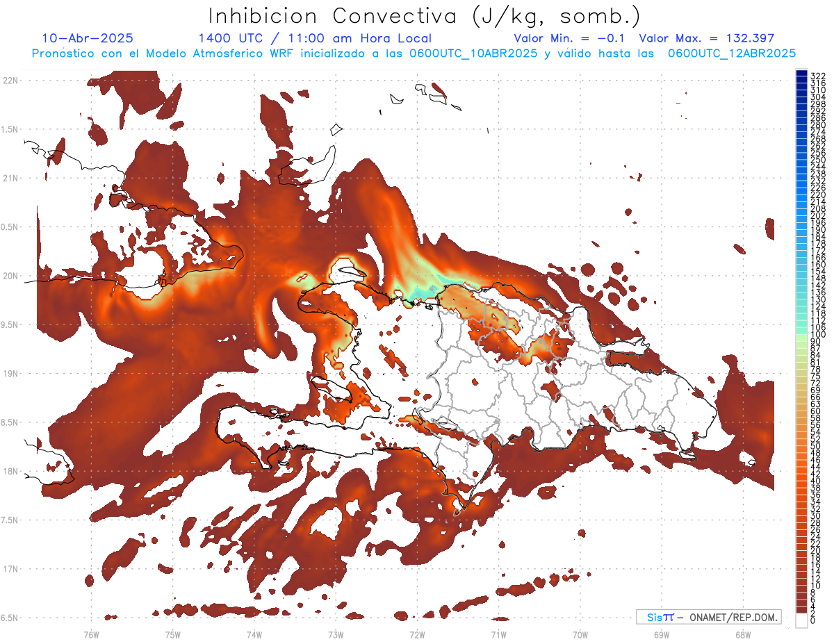Click the "100" colorbar value

tap(817, 335)
